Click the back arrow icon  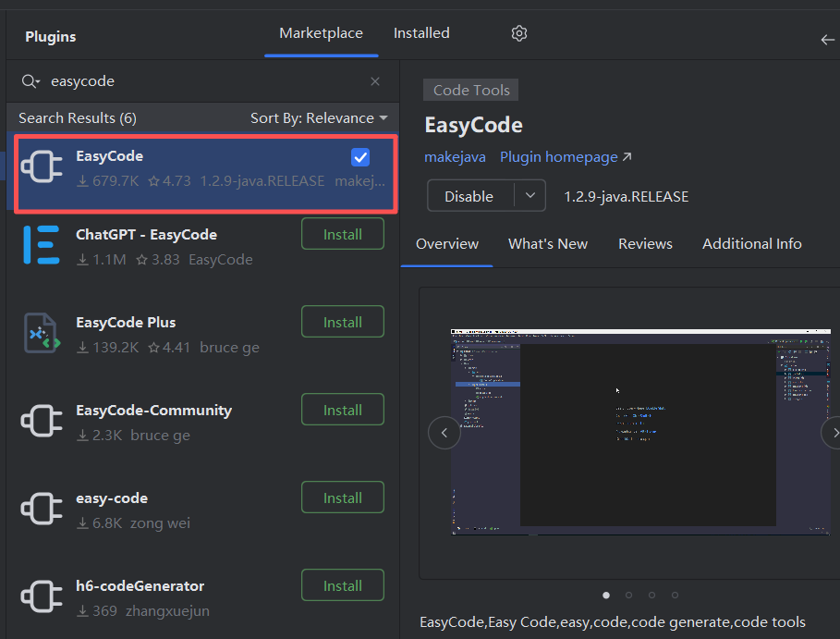click(827, 40)
